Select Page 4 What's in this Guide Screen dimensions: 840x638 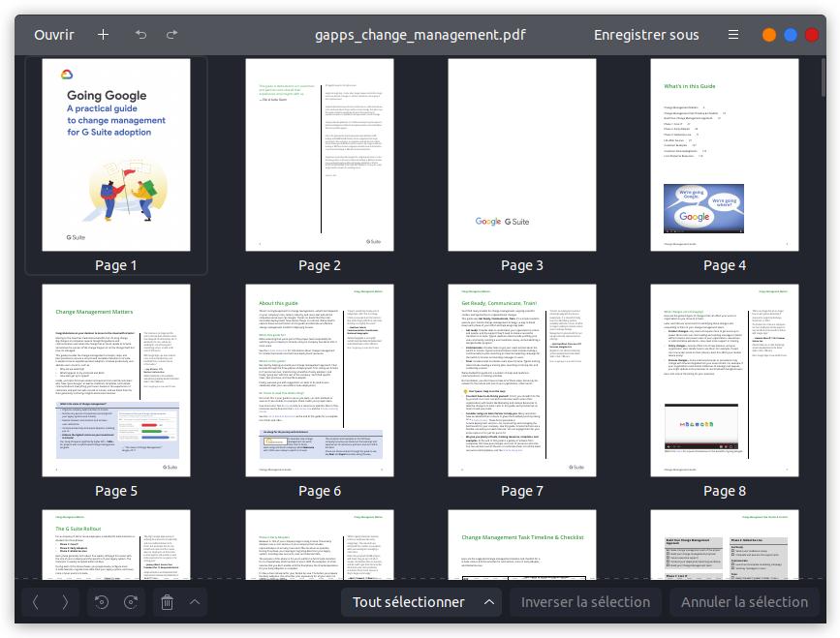tap(725, 155)
